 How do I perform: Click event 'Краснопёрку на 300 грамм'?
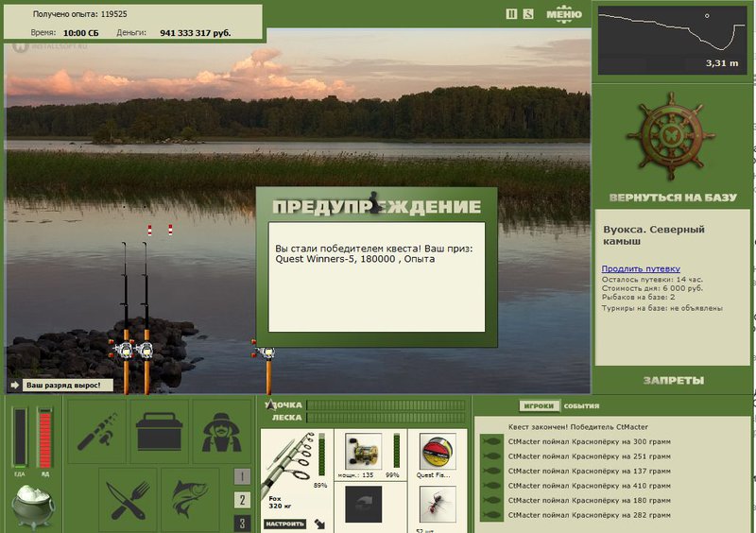[x=589, y=442]
